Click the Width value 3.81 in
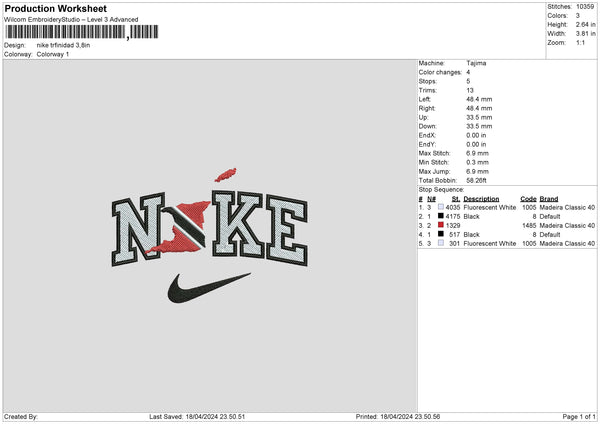Screen dimensions: 600x424 [585, 34]
